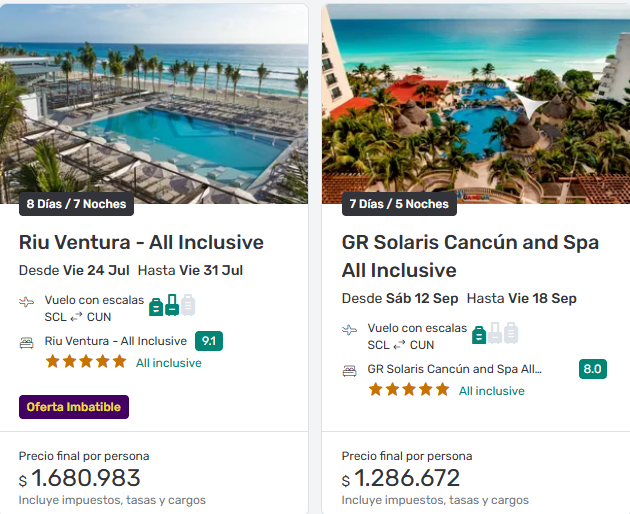
Task: Click the Oferta Imbatible purple tag
Action: (74, 407)
